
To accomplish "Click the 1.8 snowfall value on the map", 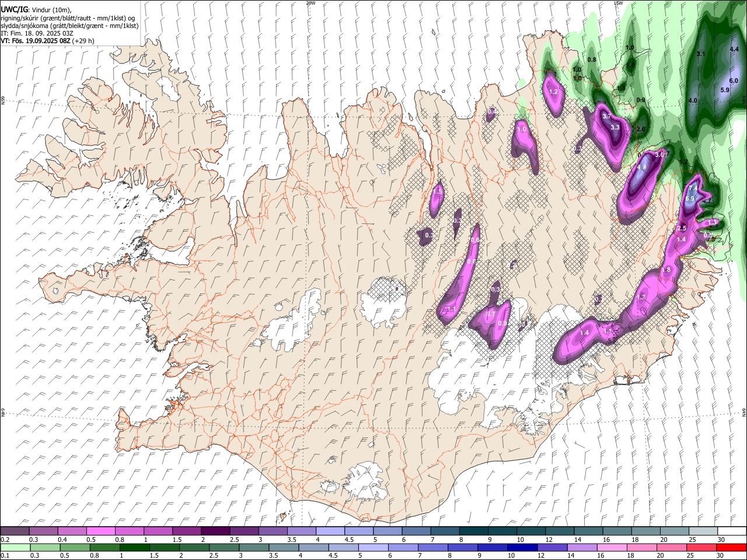I will [666, 270].
